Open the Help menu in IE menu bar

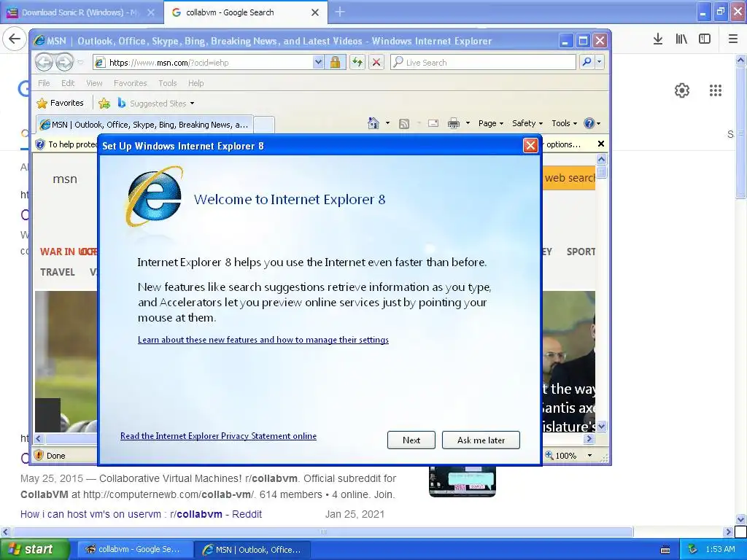(x=196, y=83)
